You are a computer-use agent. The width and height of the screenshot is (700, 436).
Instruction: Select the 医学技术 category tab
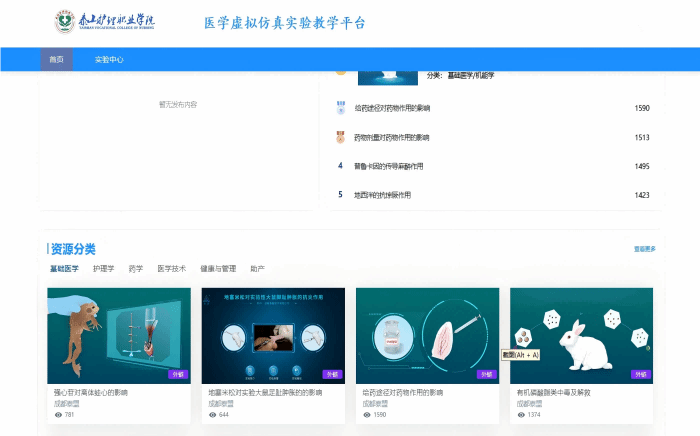(171, 269)
